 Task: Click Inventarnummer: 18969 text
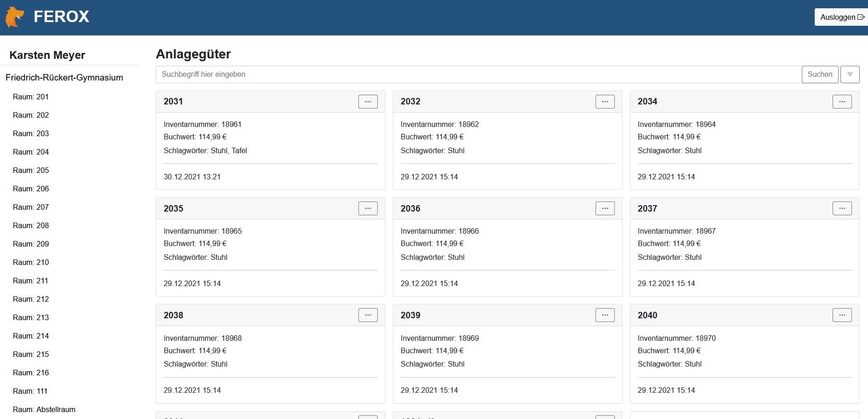tap(440, 338)
